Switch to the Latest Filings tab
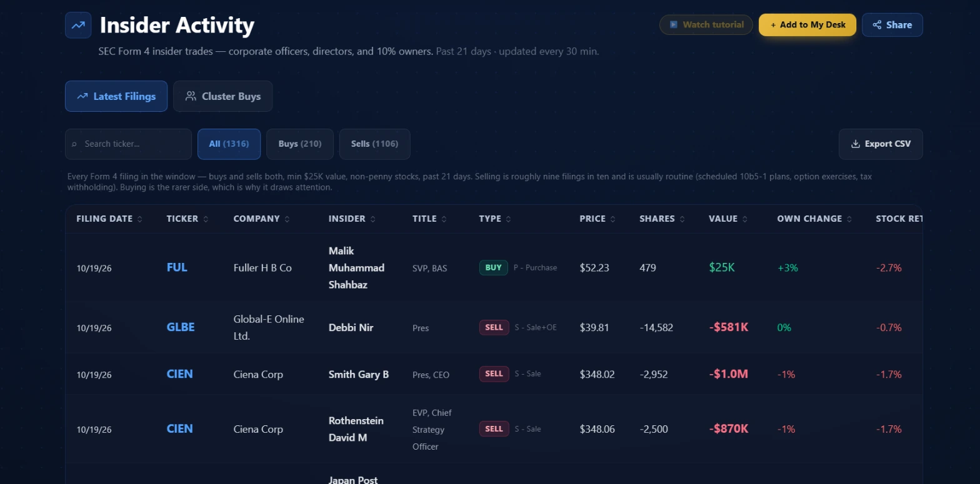The height and width of the screenshot is (484, 980). pos(116,96)
